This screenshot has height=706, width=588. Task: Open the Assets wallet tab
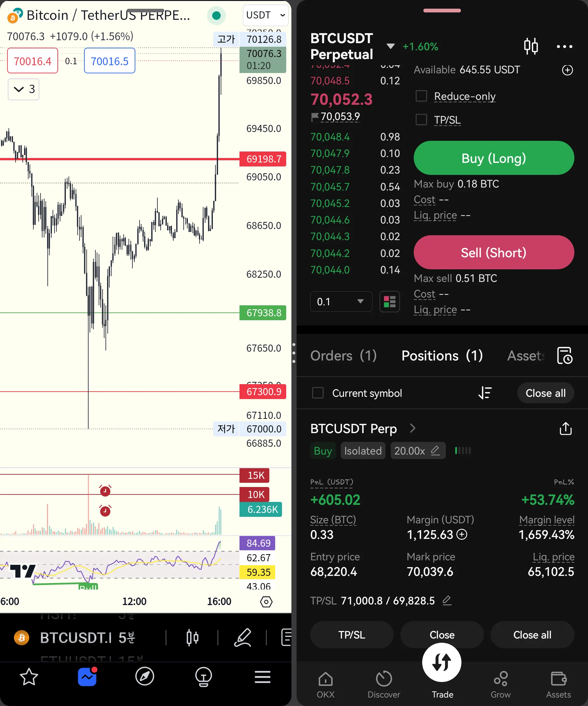(558, 685)
